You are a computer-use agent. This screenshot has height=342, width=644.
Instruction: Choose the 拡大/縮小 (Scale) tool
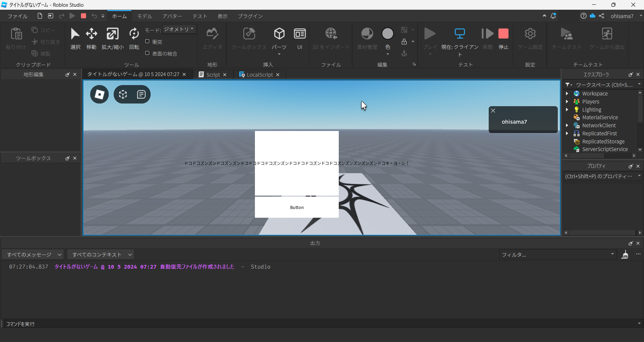pyautogui.click(x=113, y=39)
